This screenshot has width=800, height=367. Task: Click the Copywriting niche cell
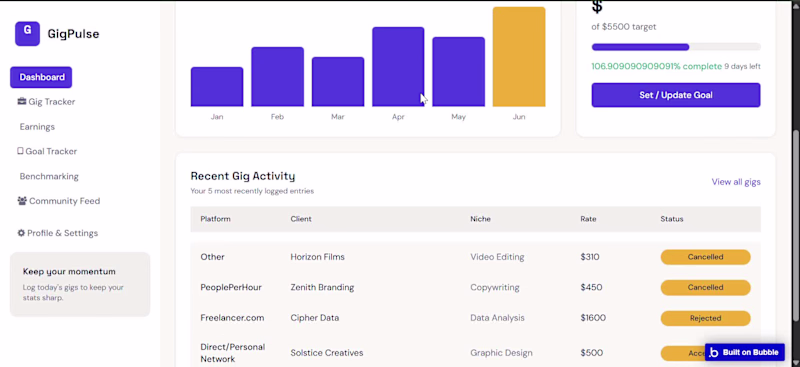[x=494, y=287]
